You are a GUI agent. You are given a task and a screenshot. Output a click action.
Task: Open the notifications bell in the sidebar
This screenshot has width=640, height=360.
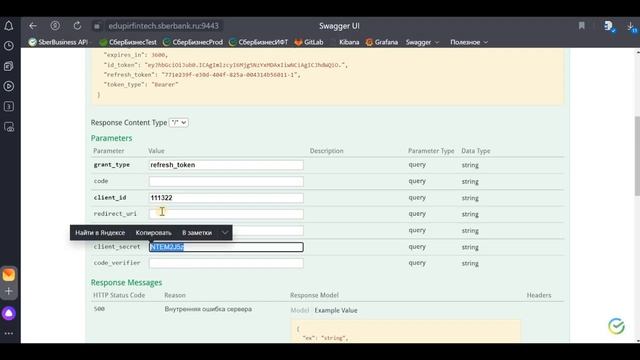click(9, 26)
